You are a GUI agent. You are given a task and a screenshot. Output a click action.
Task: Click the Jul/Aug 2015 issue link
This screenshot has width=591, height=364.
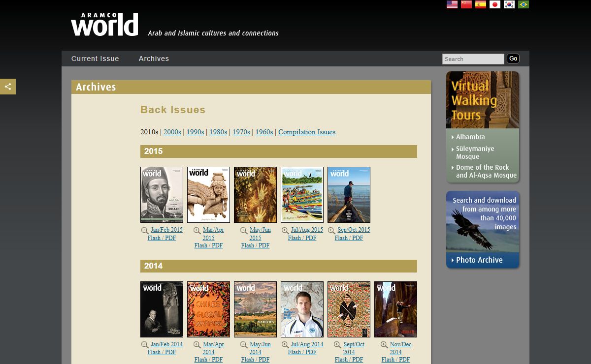tap(307, 230)
